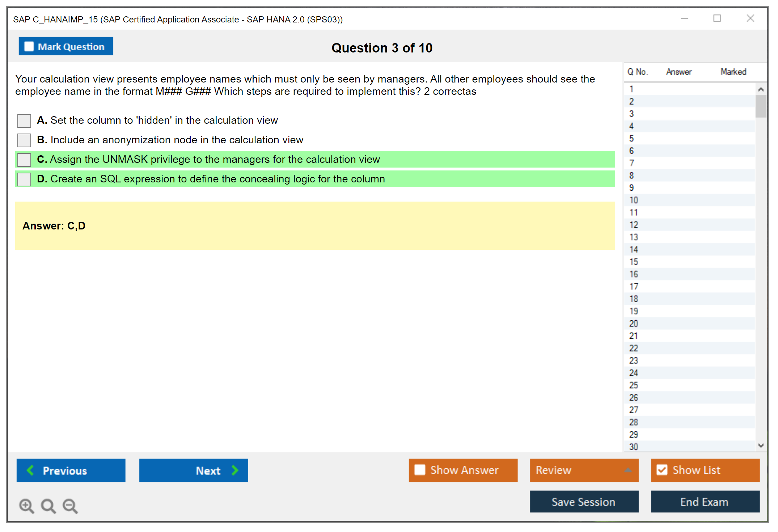The height and width of the screenshot is (532, 778).
Task: Click the green right arrow on Next
Action: tap(235, 470)
